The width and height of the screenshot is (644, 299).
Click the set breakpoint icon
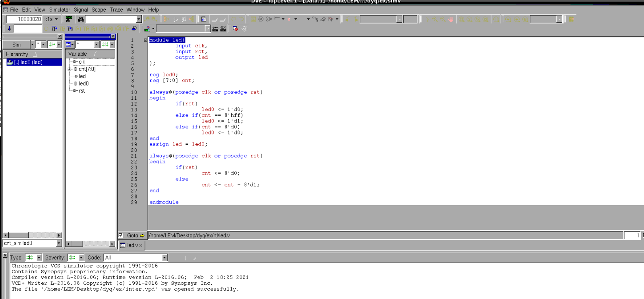215,29
